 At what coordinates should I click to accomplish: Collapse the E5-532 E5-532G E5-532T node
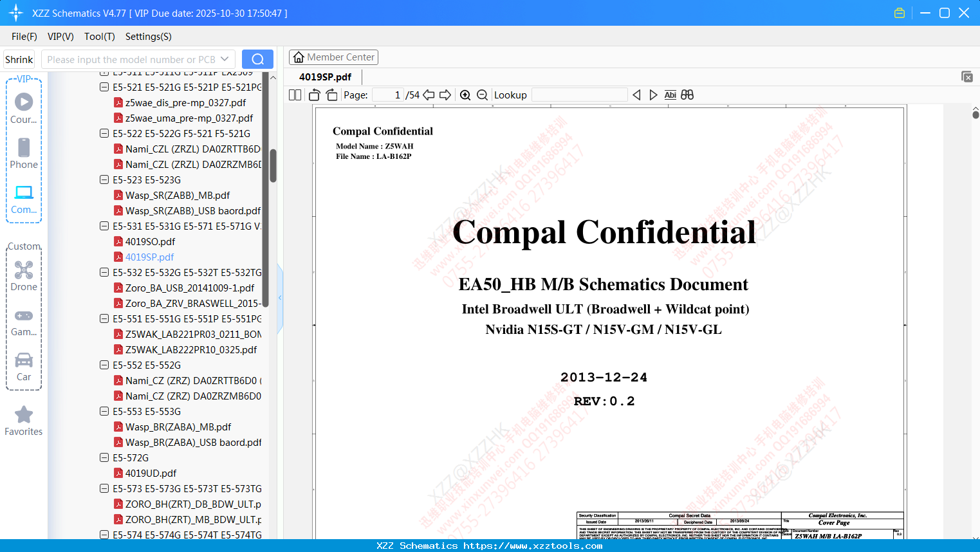pos(104,272)
